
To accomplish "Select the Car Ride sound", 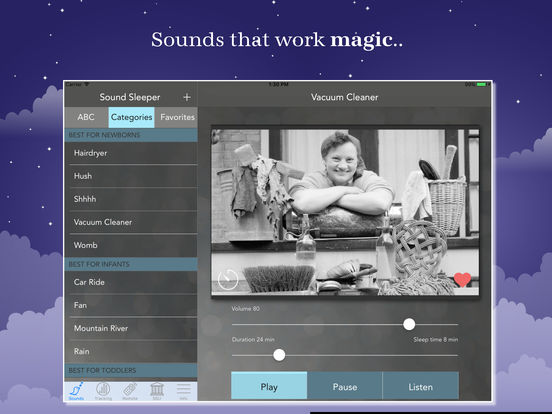I will click(131, 282).
